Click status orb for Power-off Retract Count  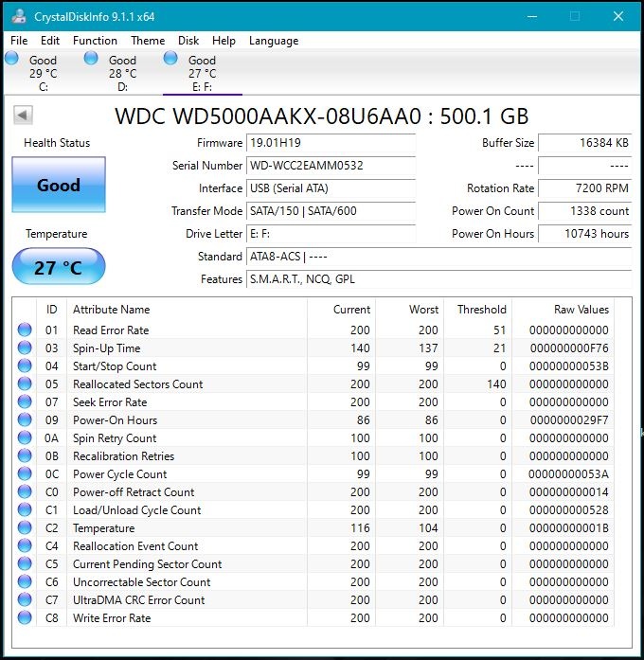[25, 491]
